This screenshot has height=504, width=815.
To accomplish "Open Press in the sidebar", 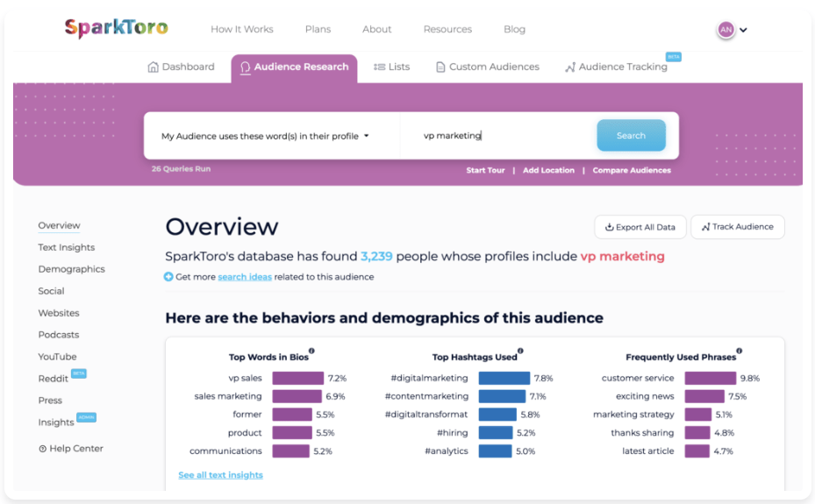I will [50, 401].
